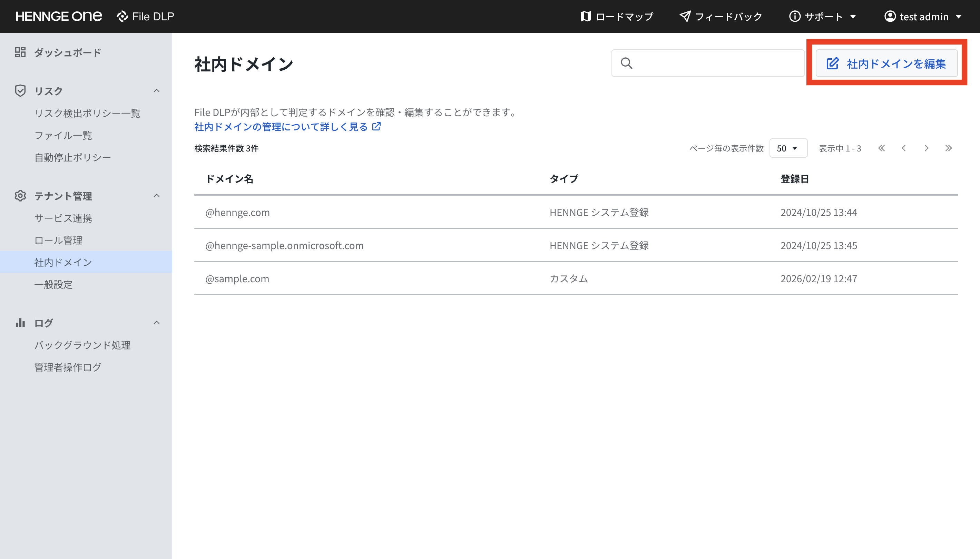Open 自動停止ポリシー in the sidebar
This screenshot has height=559, width=980.
pos(72,157)
